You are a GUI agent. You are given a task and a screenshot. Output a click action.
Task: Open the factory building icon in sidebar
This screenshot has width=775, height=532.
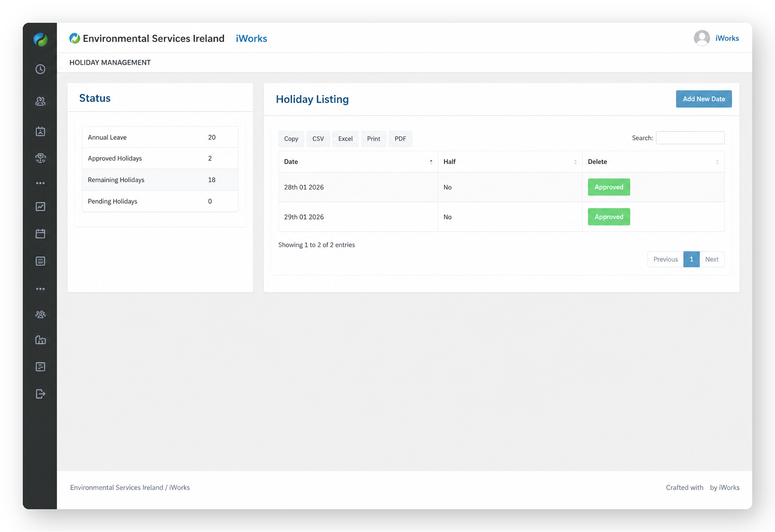[x=40, y=340]
